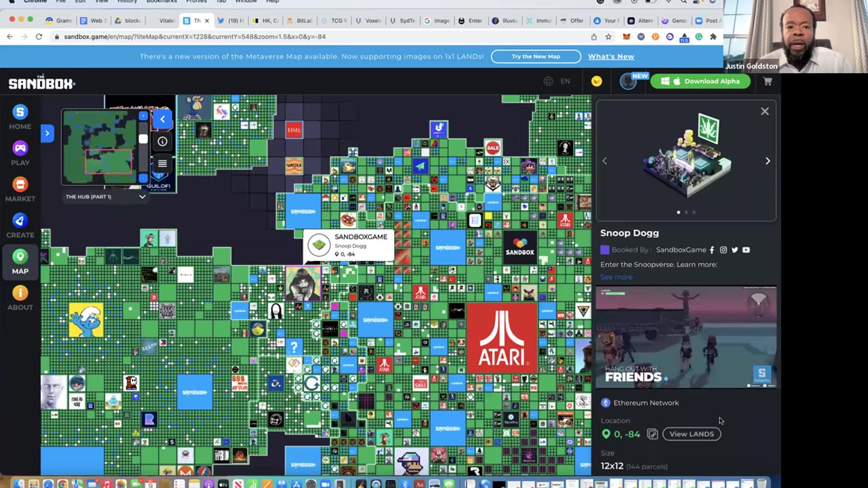Reload the page in Chrome
Image resolution: width=868 pixels, height=488 pixels.
coord(39,37)
